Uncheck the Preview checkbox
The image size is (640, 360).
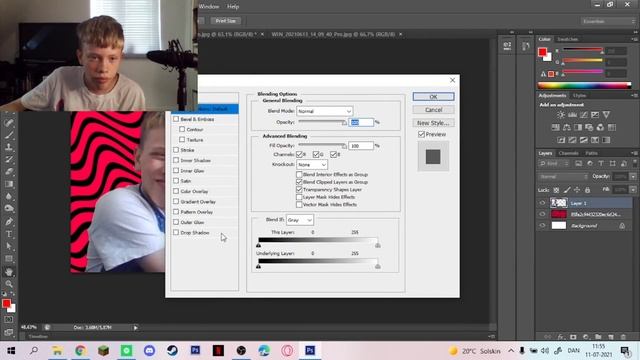[x=421, y=134]
